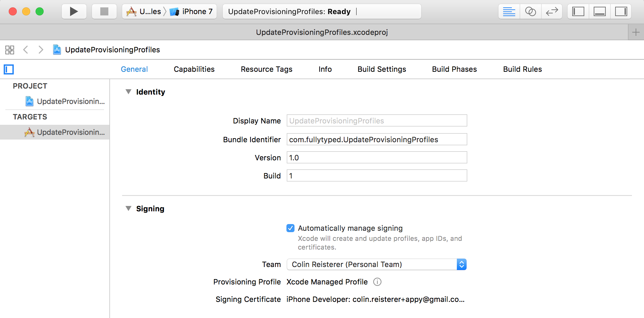Image resolution: width=644 pixels, height=318 pixels.
Task: Collapse the Identity section
Action: [x=128, y=92]
